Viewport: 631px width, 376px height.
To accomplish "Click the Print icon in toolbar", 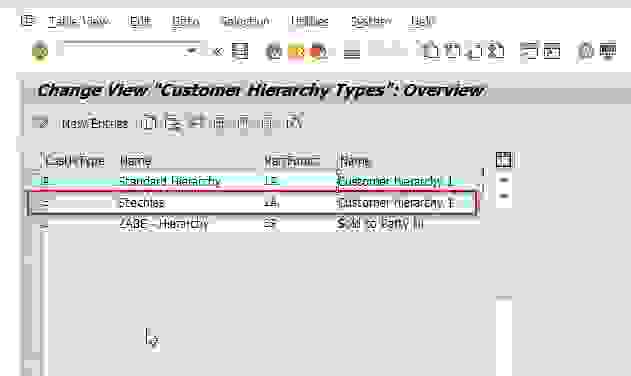I will pos(352,52).
